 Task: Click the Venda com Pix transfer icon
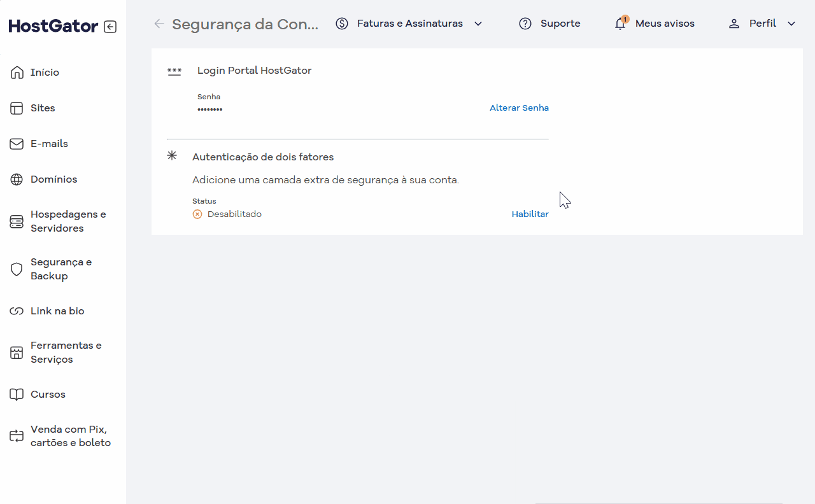[x=17, y=436]
